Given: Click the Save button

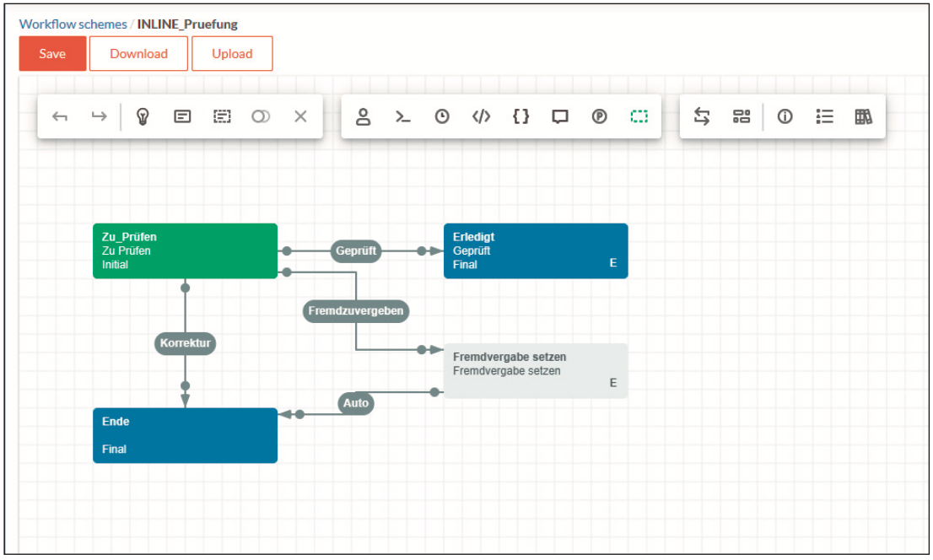Looking at the screenshot, I should [x=52, y=54].
